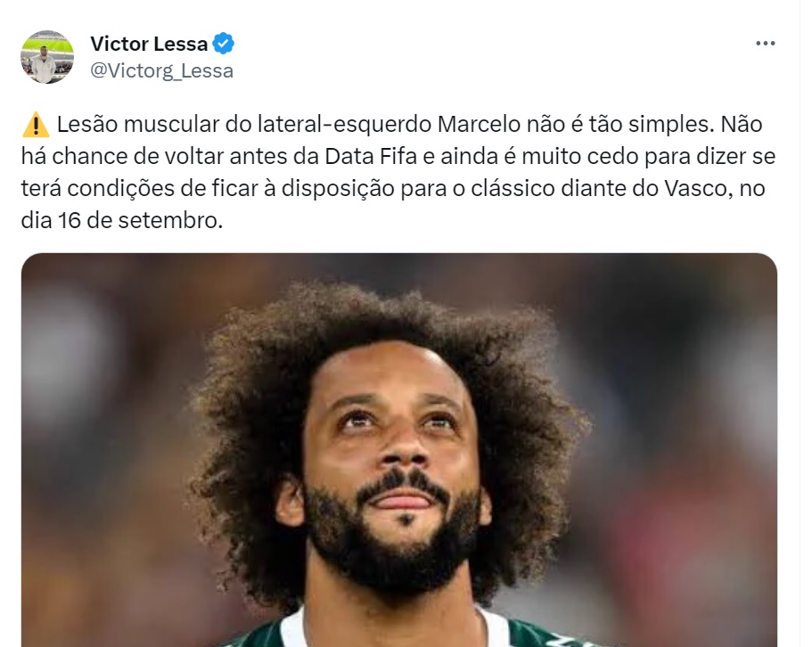Open the Victor Lessa display name link
Viewport: 812px width, 647px height.
(x=149, y=44)
